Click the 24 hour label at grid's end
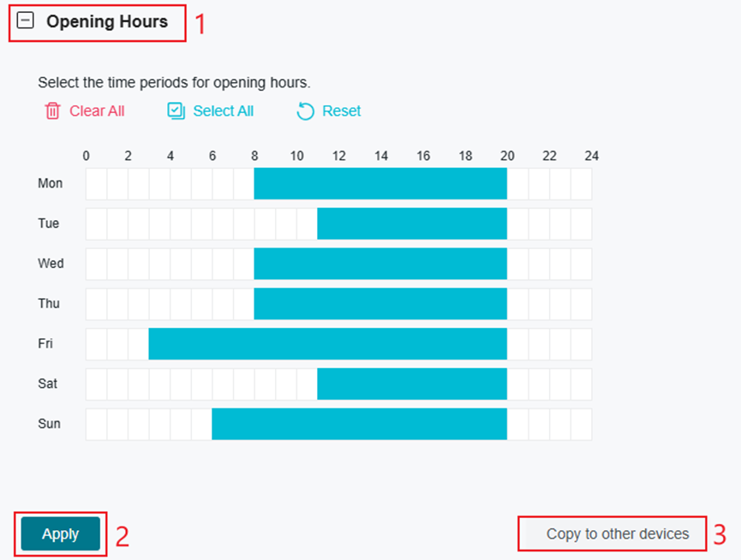Screen dimensions: 741x560 592,156
